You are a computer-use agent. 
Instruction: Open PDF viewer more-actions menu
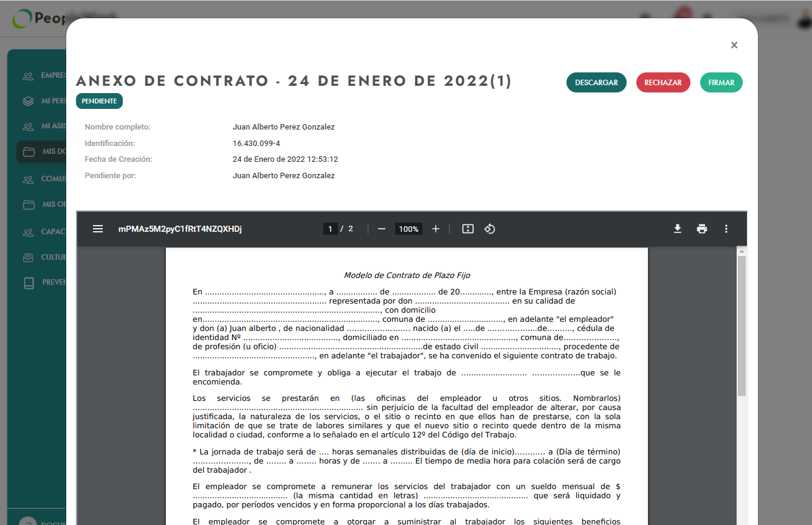click(x=726, y=229)
